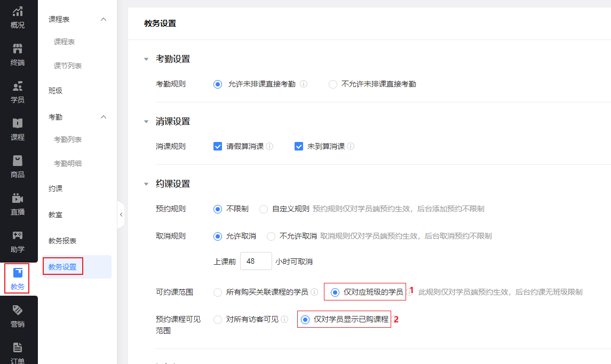Screen dimensions: 611x364
Task: Collapse the 约课设置 section triangle
Action: [x=146, y=184]
